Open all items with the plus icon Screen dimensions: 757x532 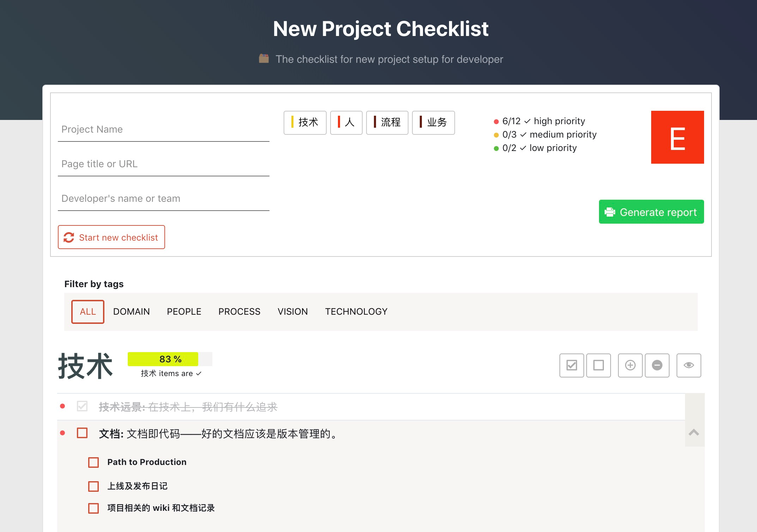tap(630, 365)
